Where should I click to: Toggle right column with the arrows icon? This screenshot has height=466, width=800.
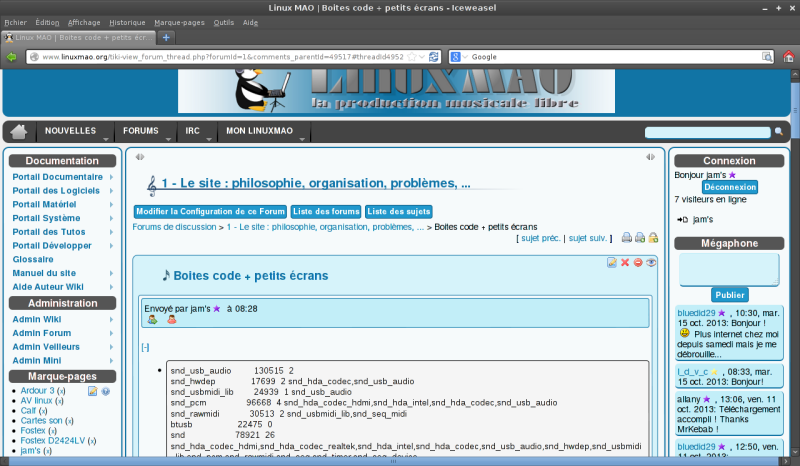(651, 157)
